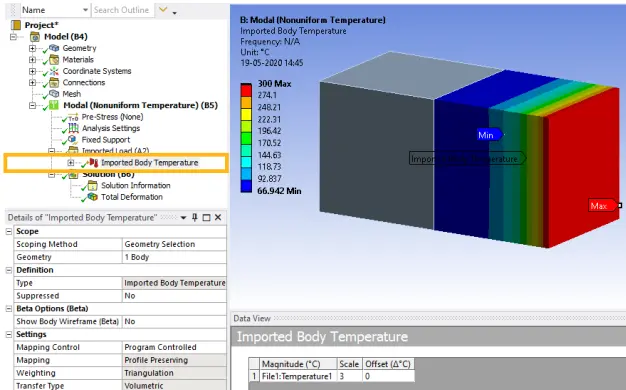The image size is (626, 390).
Task: Click the Mesh node icon
Action: pyautogui.click(x=54, y=94)
